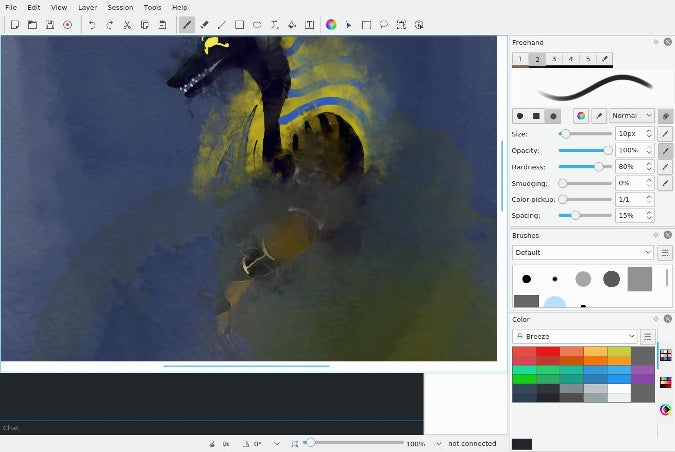Select the zoom tool in toolbar
Screen dimensions: 675x452
click(401, 25)
